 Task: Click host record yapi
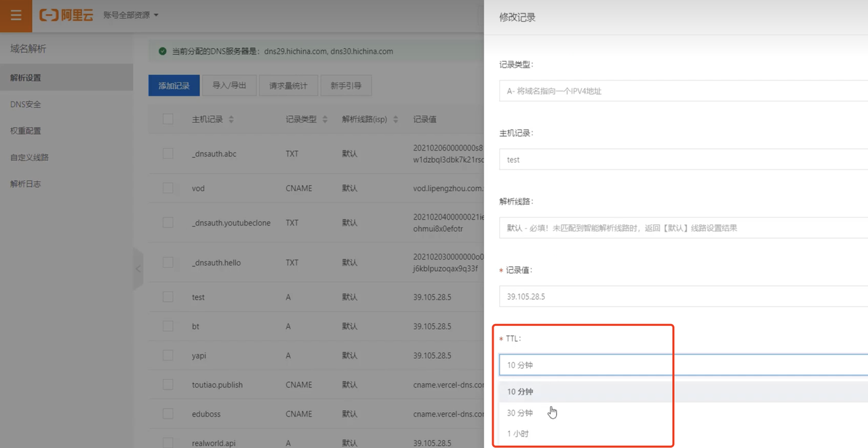click(199, 355)
